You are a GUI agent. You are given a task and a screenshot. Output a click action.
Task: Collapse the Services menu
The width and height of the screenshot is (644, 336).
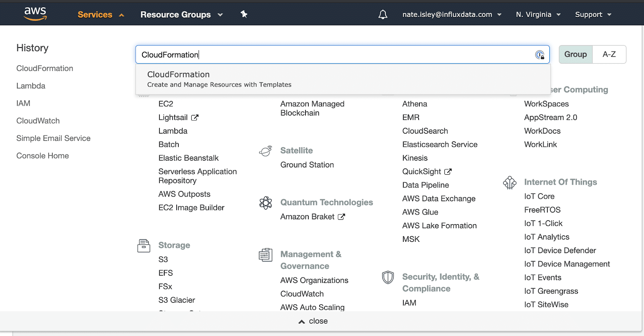101,15
